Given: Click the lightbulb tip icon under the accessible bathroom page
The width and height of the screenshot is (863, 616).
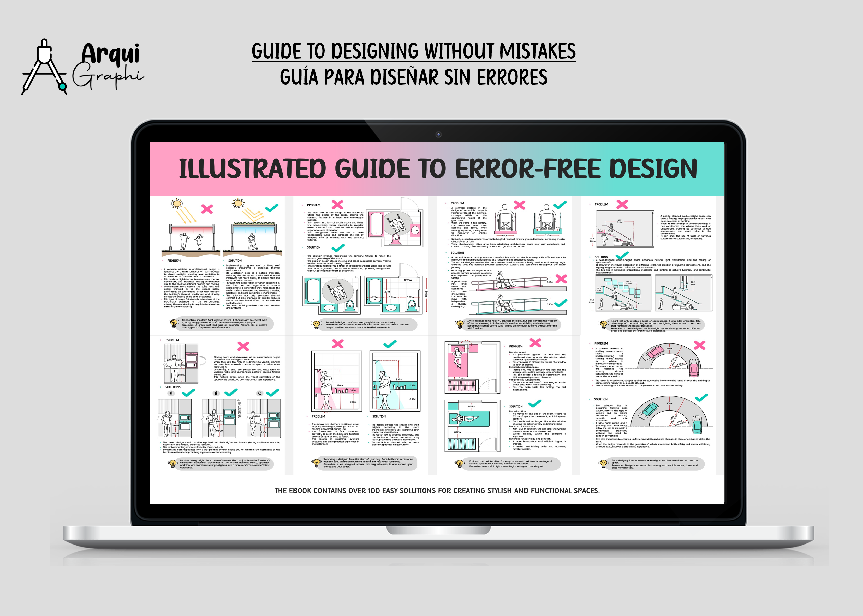Looking at the screenshot, I should click(316, 324).
